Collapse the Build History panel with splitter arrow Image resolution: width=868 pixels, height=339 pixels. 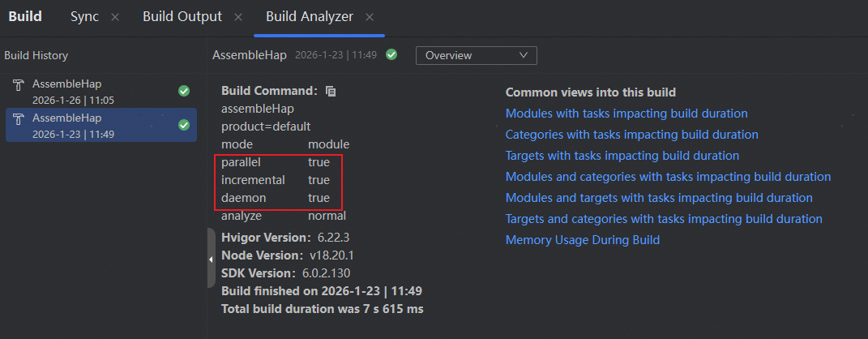pos(211,259)
